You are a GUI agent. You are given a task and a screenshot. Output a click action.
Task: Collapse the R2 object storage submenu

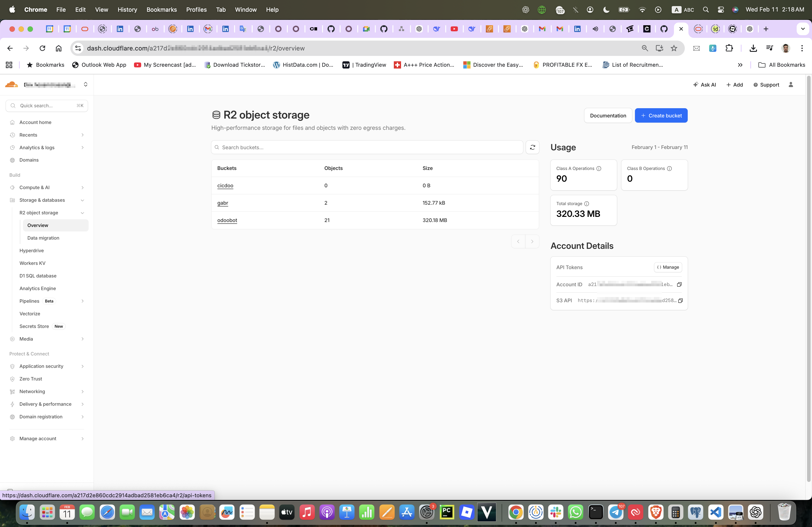[x=82, y=213]
